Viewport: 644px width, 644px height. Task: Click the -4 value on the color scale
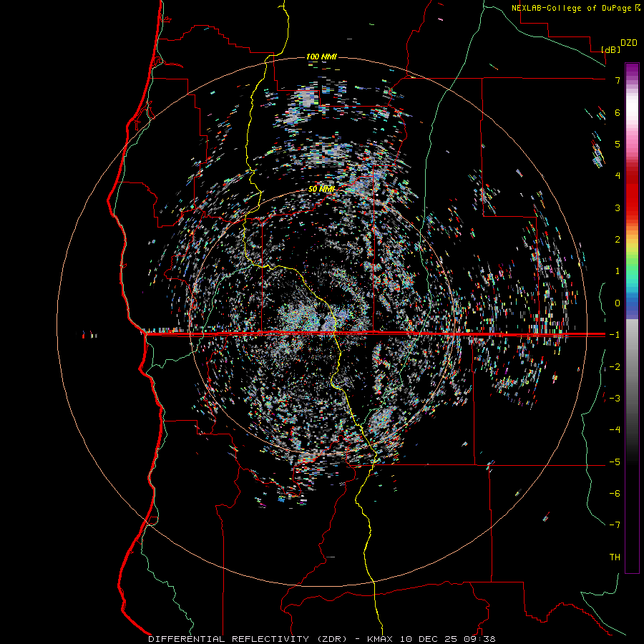coord(615,430)
